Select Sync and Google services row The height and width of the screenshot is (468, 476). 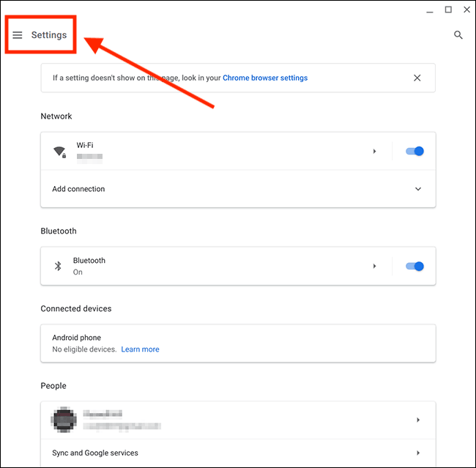coord(238,453)
